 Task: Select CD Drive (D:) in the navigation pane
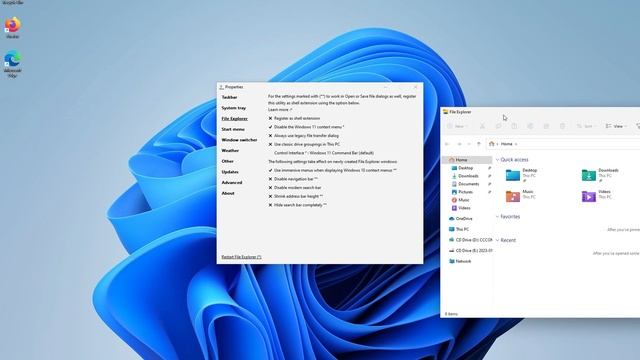tap(470, 240)
